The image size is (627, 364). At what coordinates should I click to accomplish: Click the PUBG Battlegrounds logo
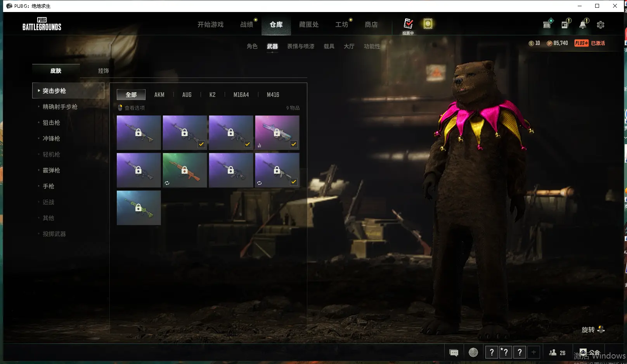tap(42, 24)
